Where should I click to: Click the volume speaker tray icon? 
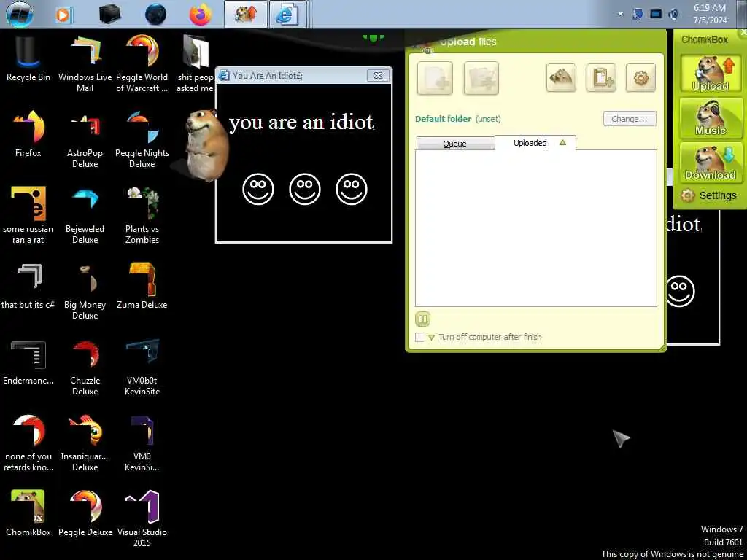pos(673,15)
